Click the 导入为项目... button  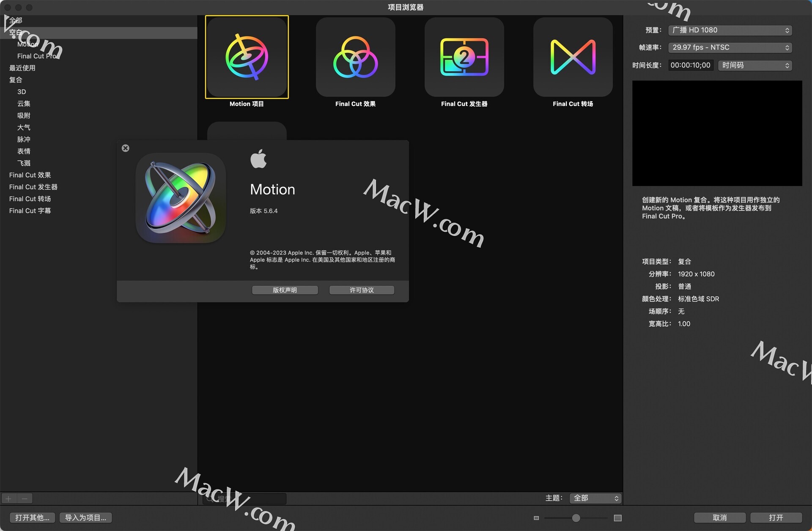pyautogui.click(x=86, y=517)
